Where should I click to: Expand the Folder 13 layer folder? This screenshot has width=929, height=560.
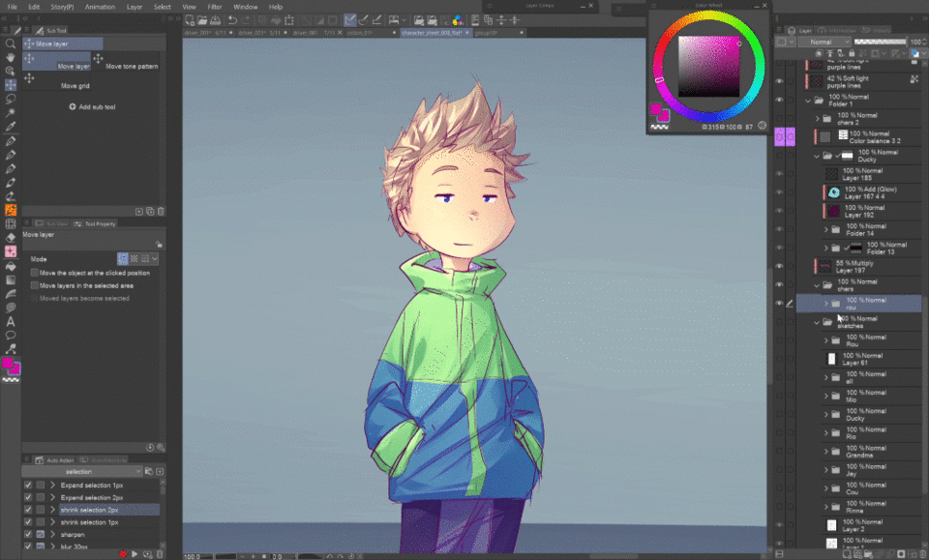click(x=825, y=248)
